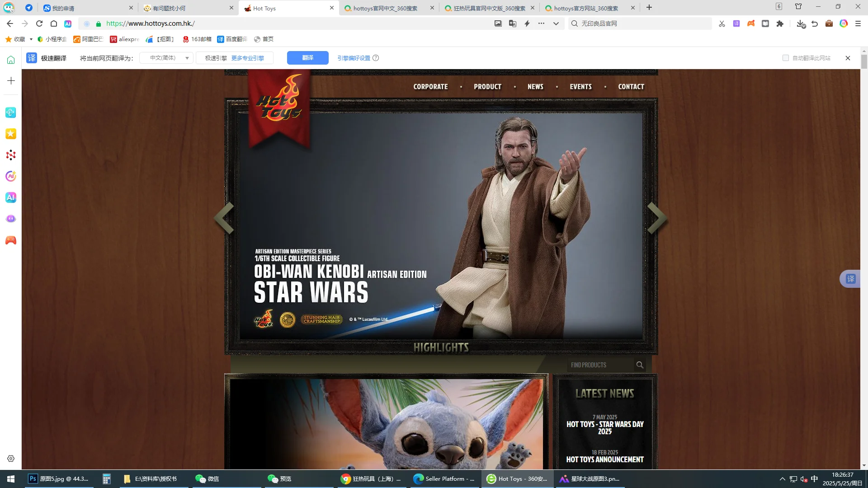This screenshot has width=868, height=488.
Task: Add a new sidebar item with plus icon
Action: (11, 81)
